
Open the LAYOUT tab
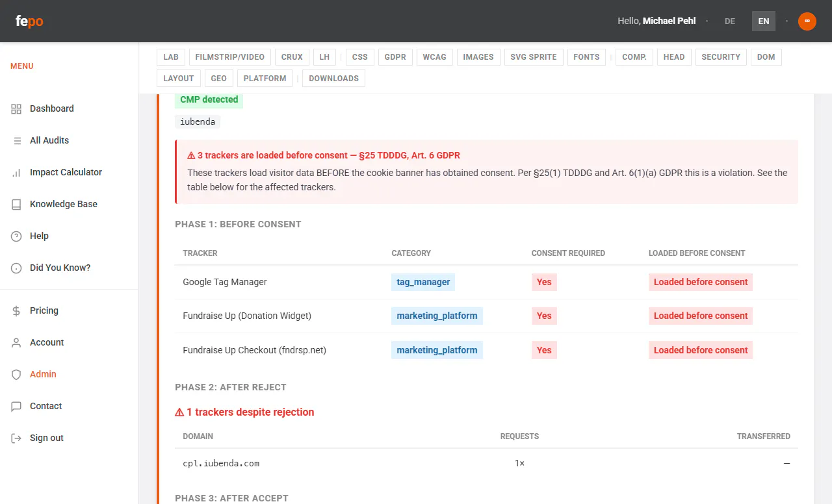[x=179, y=79]
